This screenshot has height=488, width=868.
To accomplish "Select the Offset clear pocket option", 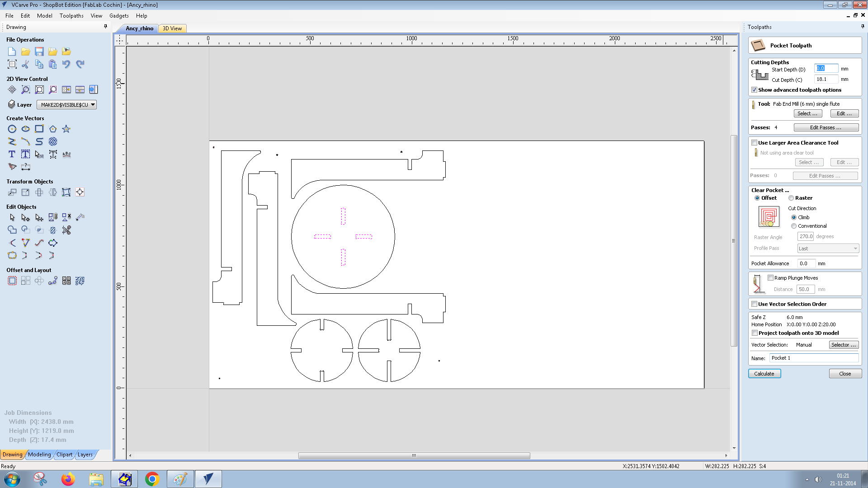I will 757,198.
